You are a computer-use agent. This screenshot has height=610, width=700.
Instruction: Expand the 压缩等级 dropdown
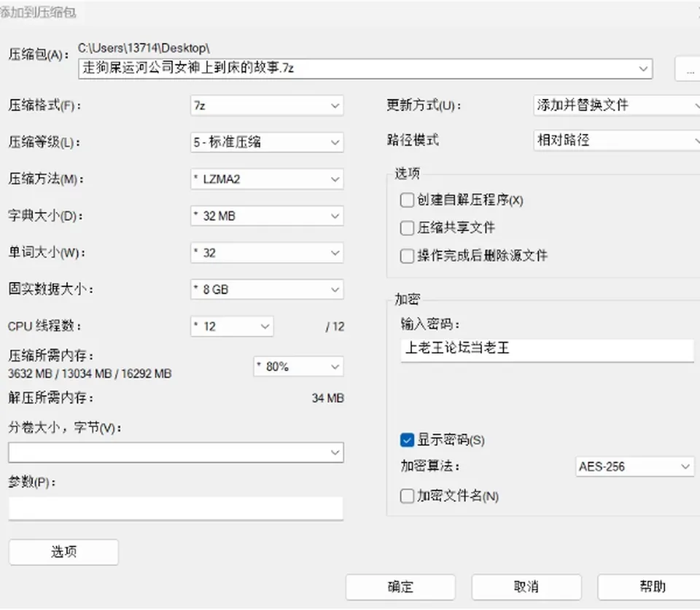click(267, 142)
